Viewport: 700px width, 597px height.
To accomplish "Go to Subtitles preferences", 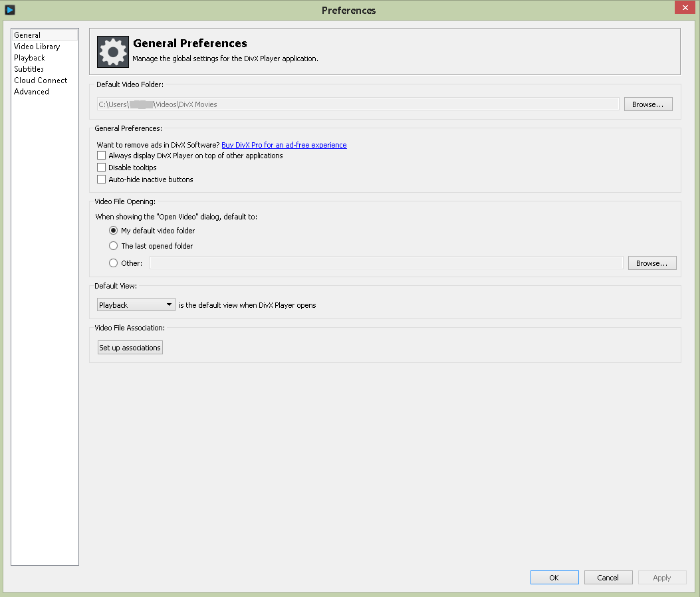I will [x=29, y=69].
